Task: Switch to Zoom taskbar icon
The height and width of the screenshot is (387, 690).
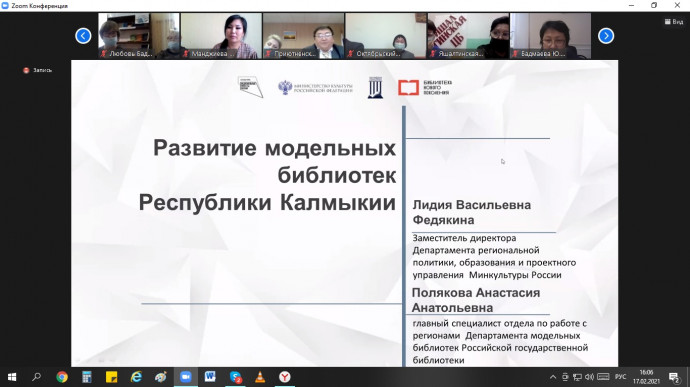Action: 186,377
